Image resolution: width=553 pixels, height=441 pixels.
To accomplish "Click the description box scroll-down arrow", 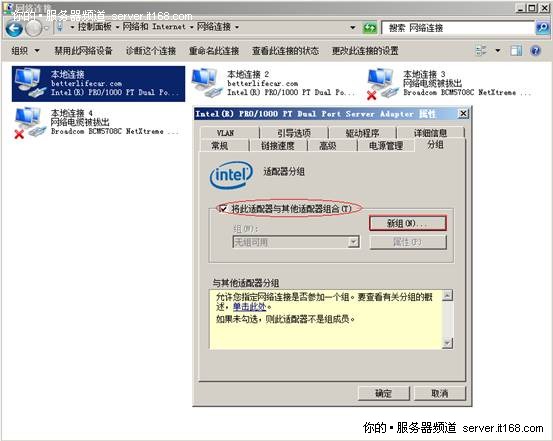I will point(447,343).
